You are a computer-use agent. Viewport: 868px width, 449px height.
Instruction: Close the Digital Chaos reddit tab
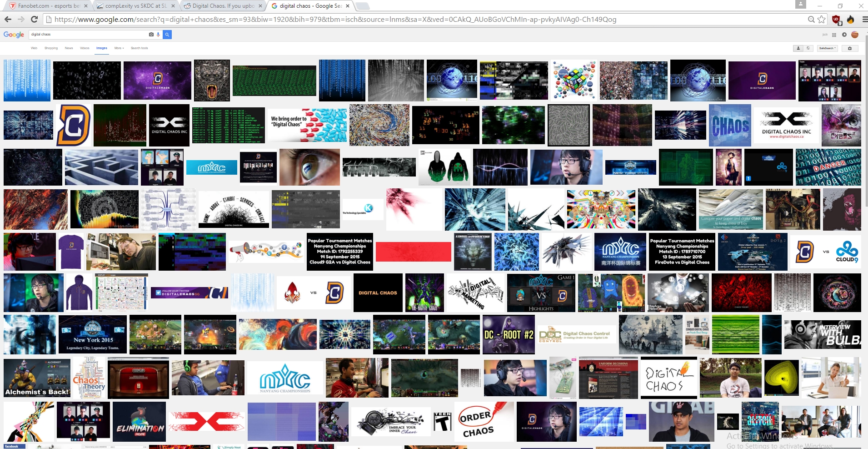pyautogui.click(x=260, y=6)
